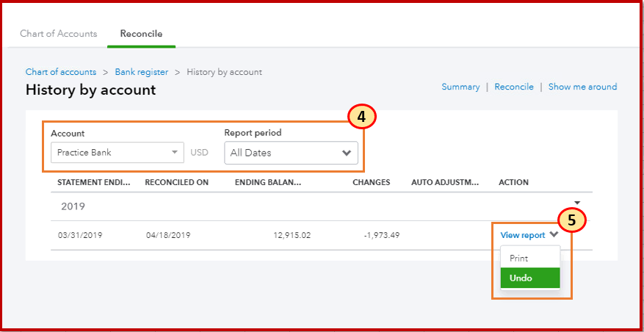The image size is (644, 332).
Task: Click the Ending Balance column header
Action: 268,182
